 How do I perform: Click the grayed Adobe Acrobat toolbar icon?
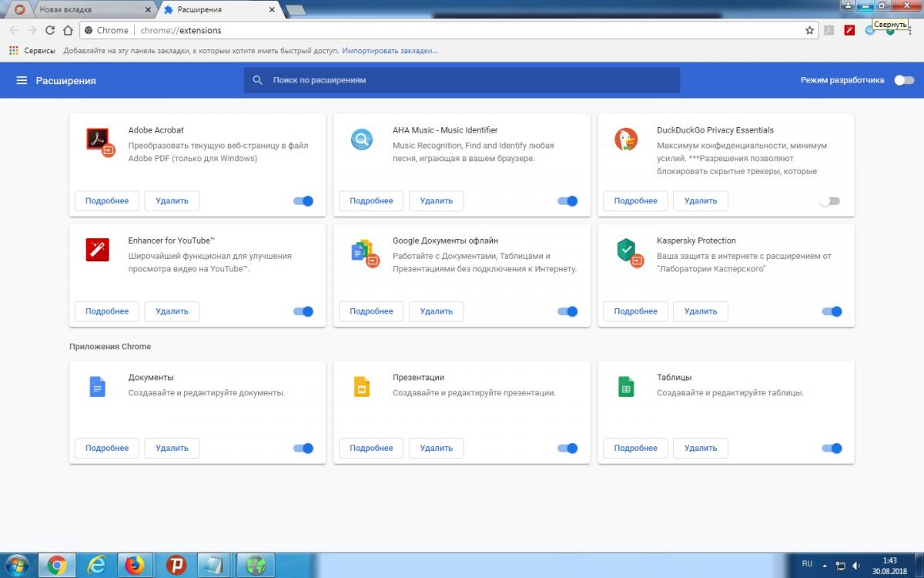coord(829,30)
